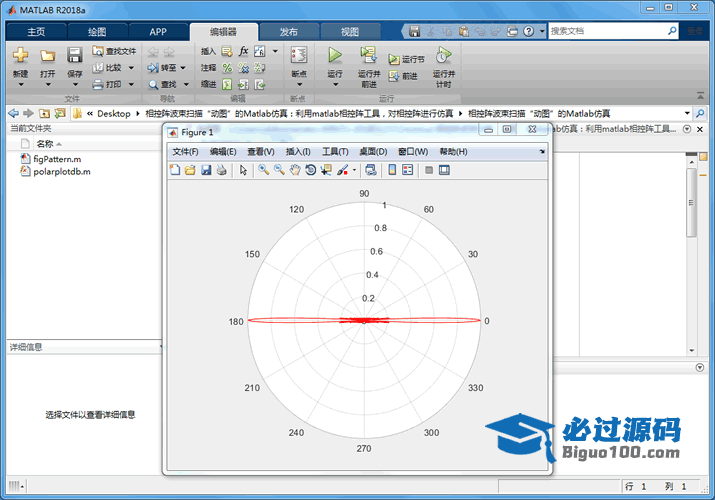
Task: Open the Print (打印) dropdown arrow
Action: click(x=131, y=84)
